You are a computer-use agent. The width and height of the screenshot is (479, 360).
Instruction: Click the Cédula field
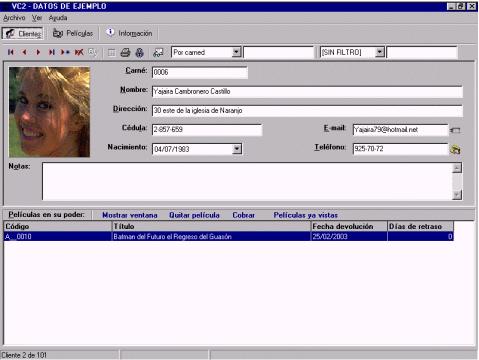click(207, 130)
